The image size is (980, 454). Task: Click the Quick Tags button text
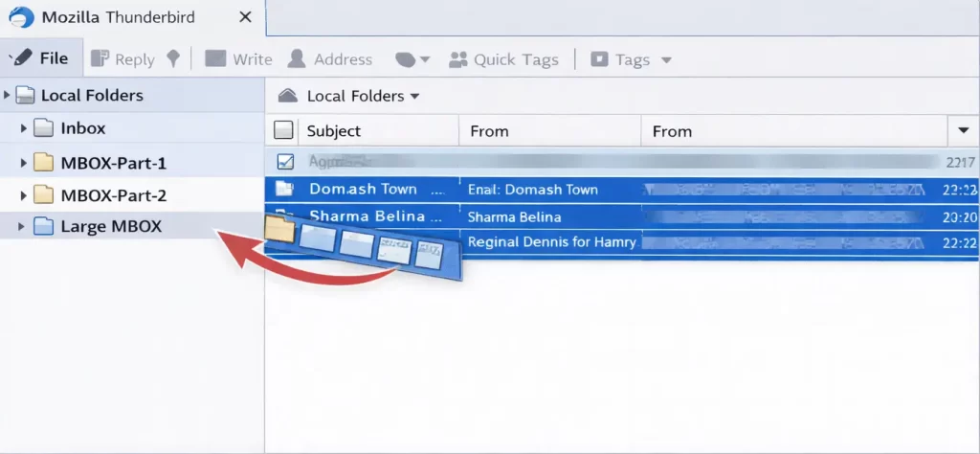point(516,59)
